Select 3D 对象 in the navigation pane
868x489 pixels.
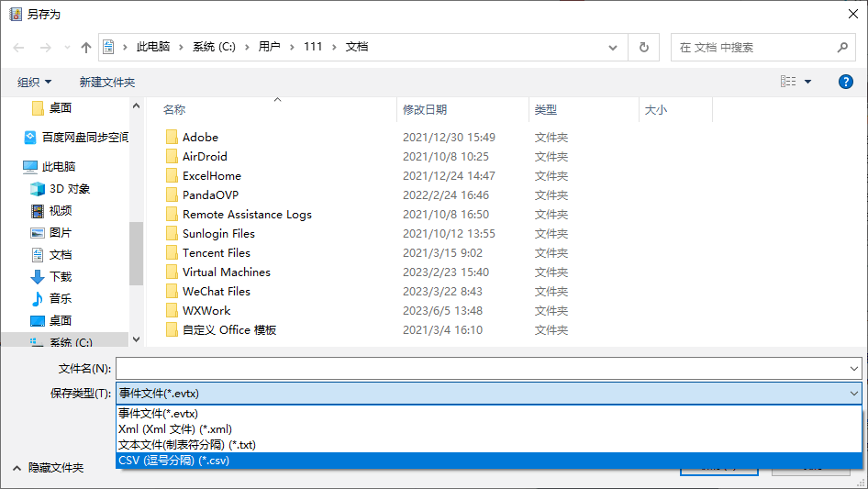(x=69, y=189)
